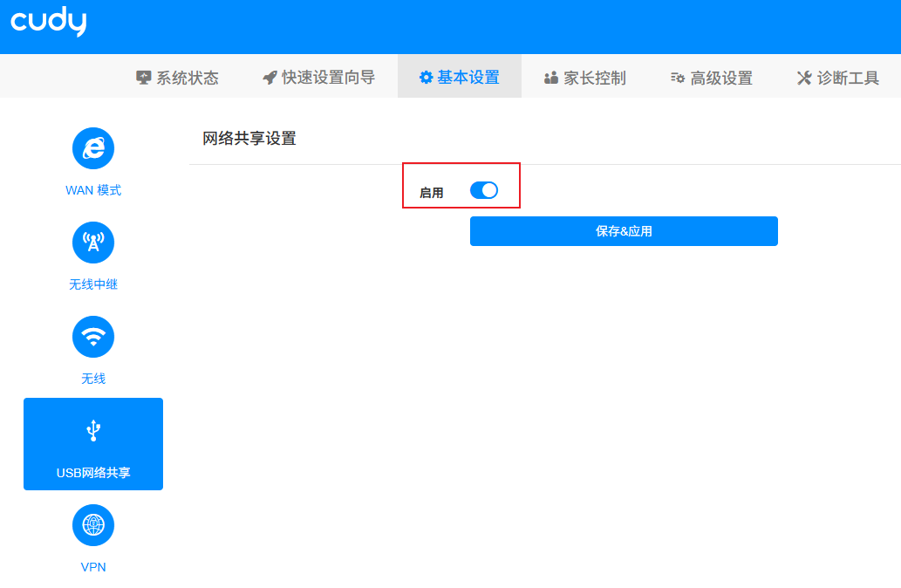The image size is (901, 588).
Task: Click the 无线 text label
Action: pos(93,379)
